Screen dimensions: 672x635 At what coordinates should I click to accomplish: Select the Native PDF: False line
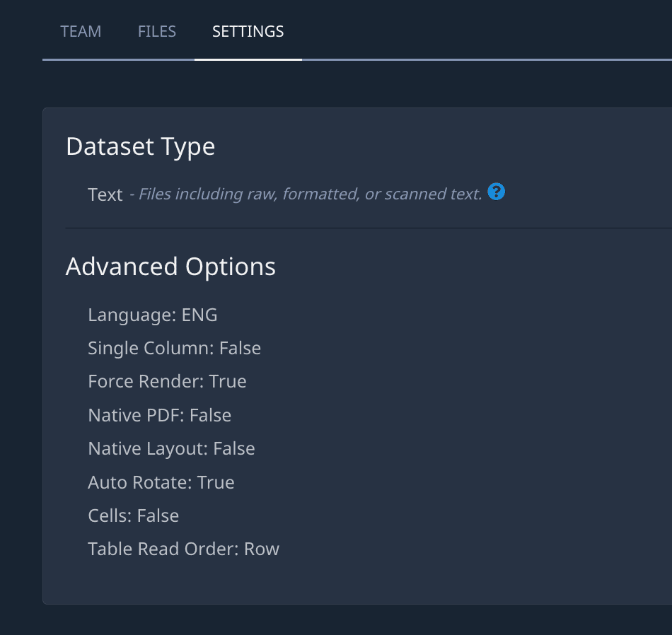(x=159, y=415)
